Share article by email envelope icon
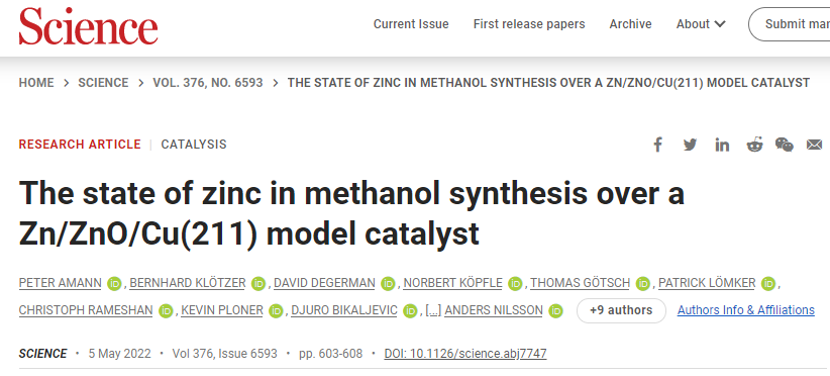Image resolution: width=830 pixels, height=376 pixels. (814, 145)
